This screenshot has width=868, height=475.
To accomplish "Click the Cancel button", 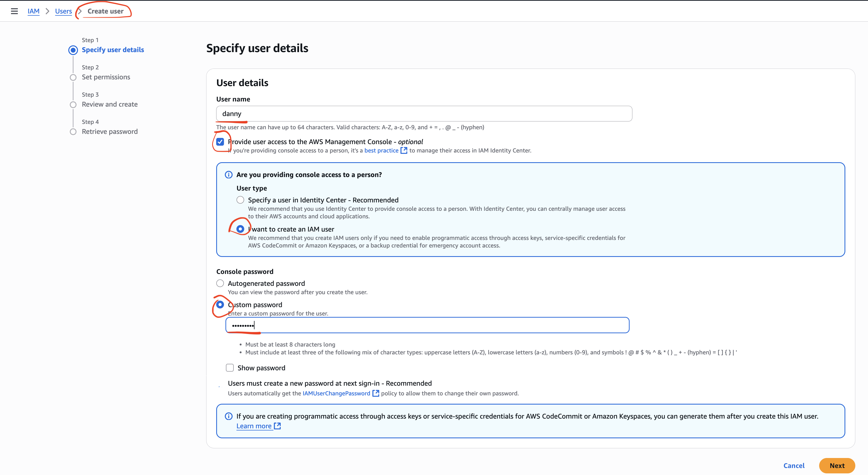I will pyautogui.click(x=794, y=465).
